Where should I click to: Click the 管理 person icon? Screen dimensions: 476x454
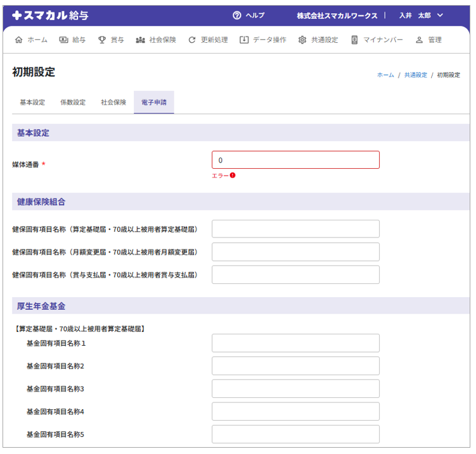click(x=419, y=40)
